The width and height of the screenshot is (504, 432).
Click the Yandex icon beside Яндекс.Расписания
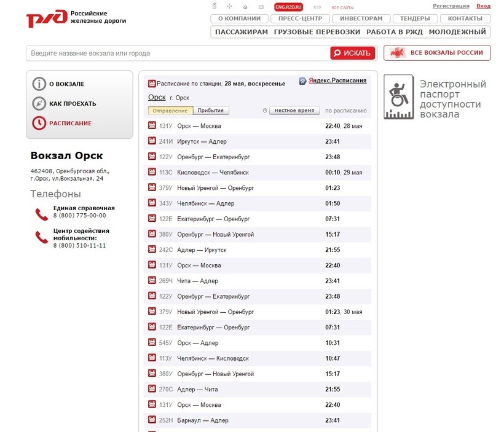point(302,81)
